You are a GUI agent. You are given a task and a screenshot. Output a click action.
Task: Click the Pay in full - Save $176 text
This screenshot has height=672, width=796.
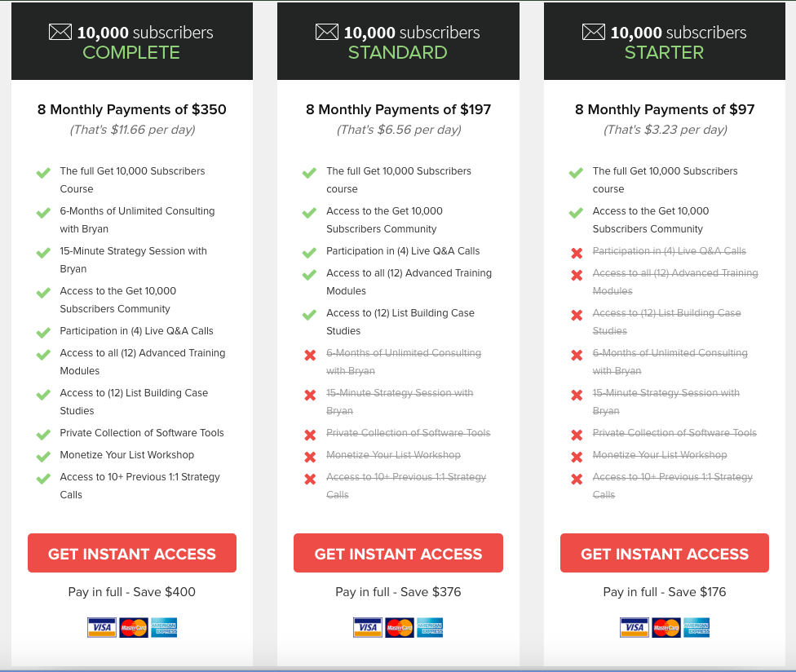coord(665,592)
